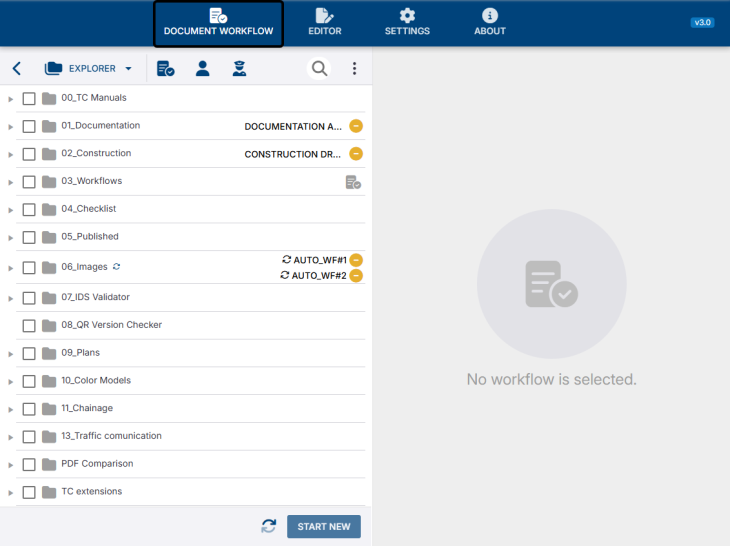Check the PDF Comparison checkbox

(x=29, y=465)
